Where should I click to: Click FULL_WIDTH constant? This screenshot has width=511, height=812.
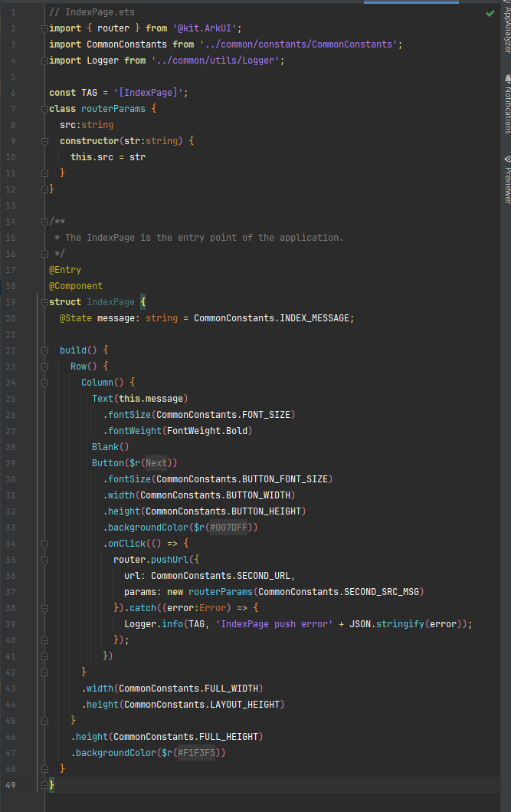[231, 689]
